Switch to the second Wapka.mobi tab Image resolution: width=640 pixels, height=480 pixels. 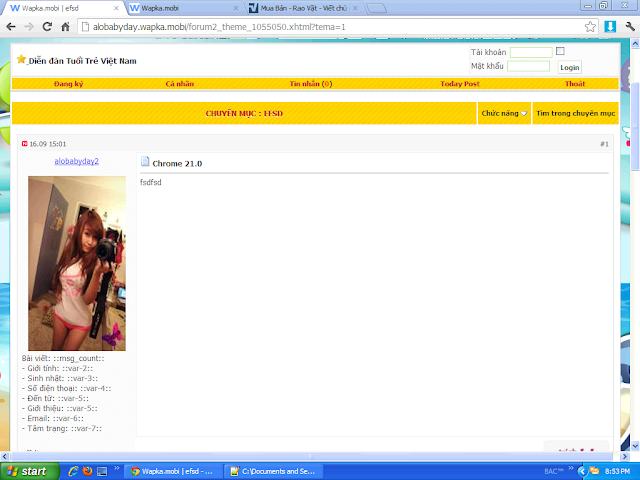pos(170,8)
